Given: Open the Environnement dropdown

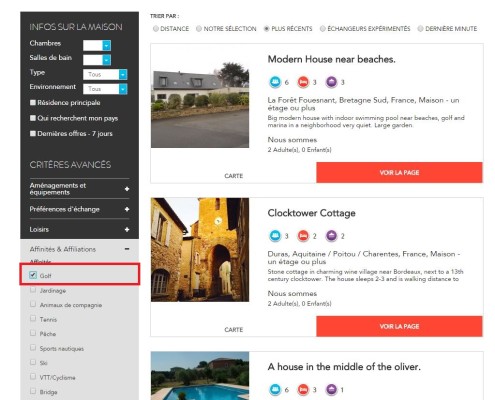Looking at the screenshot, I should click(105, 89).
